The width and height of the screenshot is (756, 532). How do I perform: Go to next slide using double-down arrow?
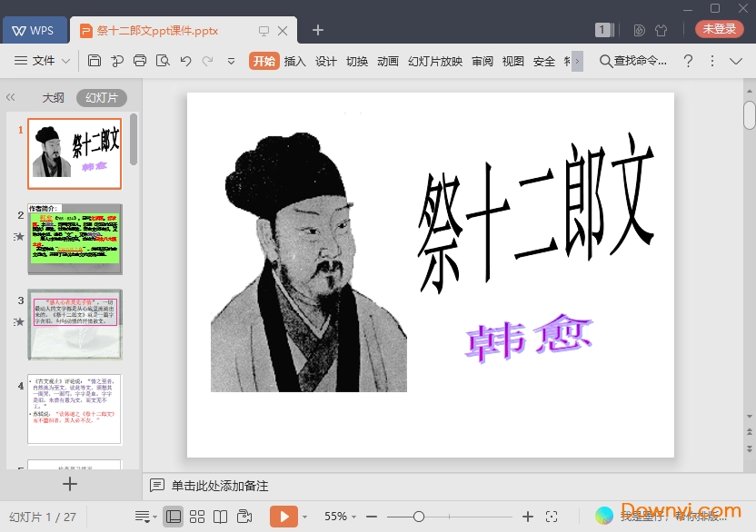[x=750, y=448]
